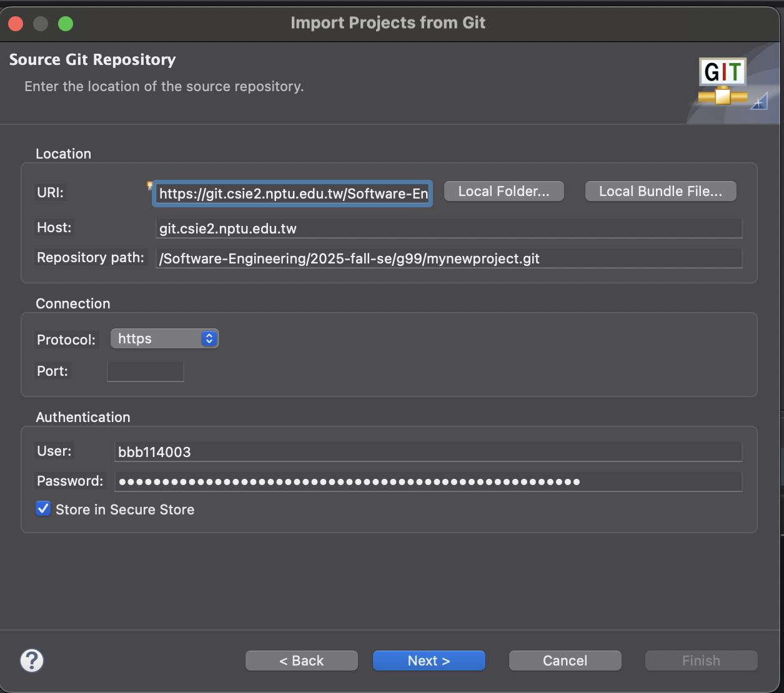Click the empty Port input box

click(x=146, y=371)
